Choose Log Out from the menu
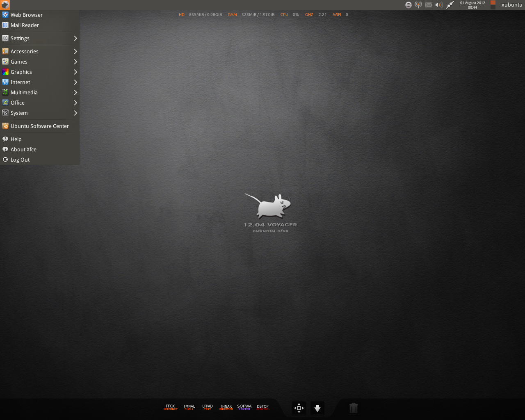 coord(40,160)
